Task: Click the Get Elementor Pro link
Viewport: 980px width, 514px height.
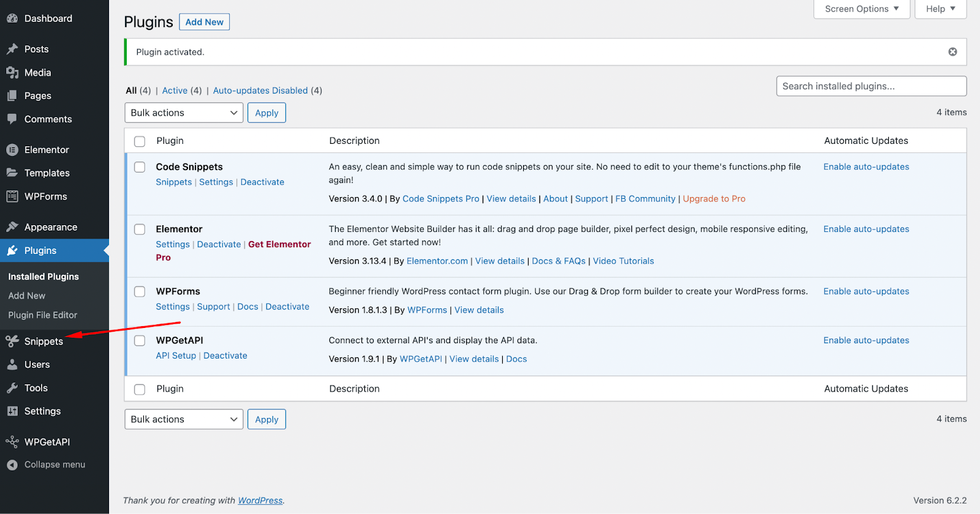Action: click(x=233, y=251)
